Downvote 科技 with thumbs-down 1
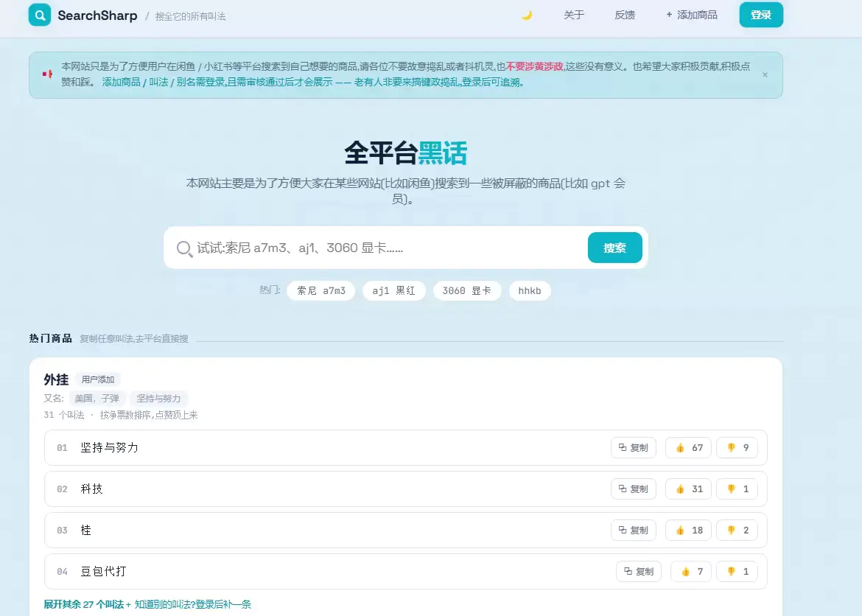Screen dimensions: 862x616 (737, 489)
